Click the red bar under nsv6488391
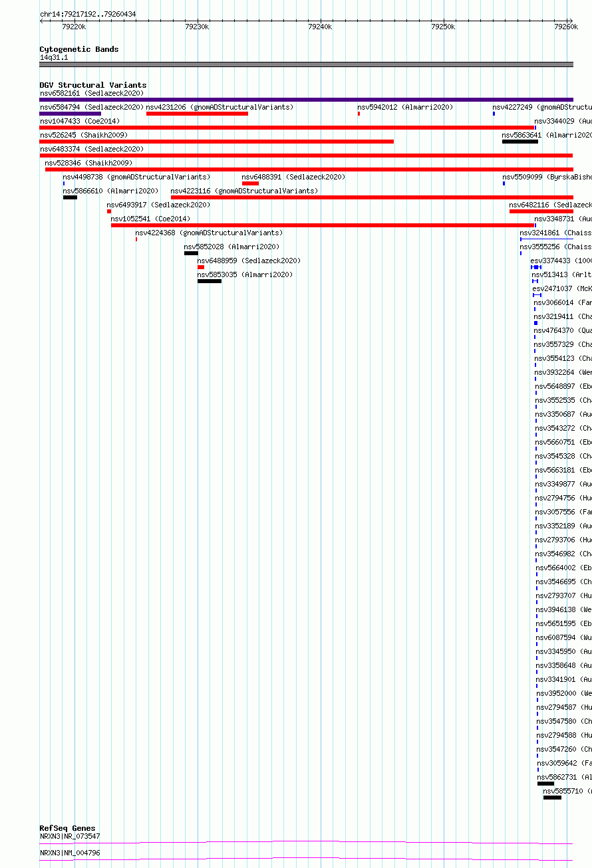Screen dimensions: 592x868 (x=251, y=183)
